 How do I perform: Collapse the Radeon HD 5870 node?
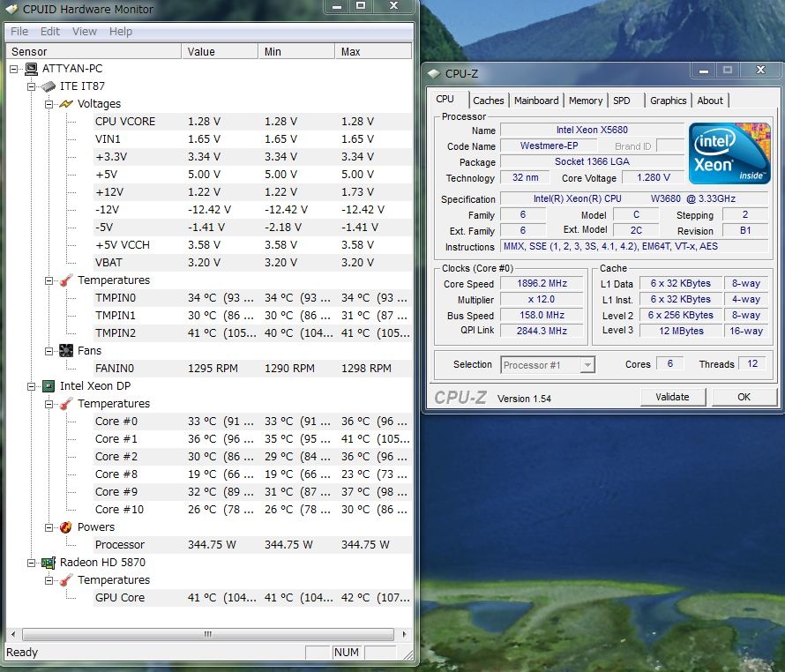pos(31,564)
